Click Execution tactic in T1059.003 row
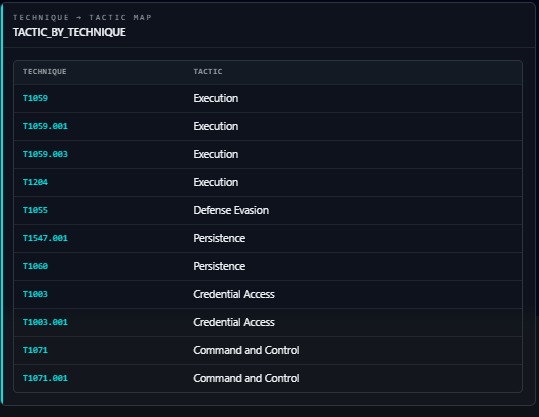The image size is (539, 417). (x=216, y=154)
